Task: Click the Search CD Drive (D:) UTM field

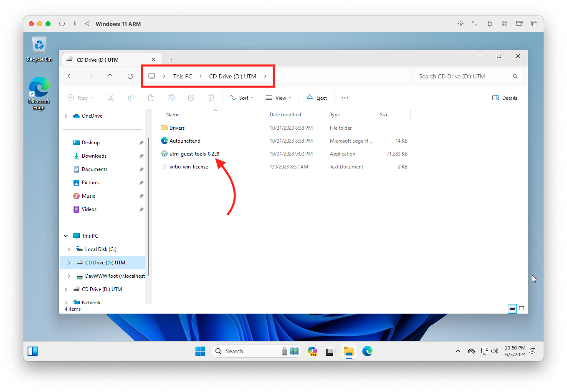Action: coord(468,76)
